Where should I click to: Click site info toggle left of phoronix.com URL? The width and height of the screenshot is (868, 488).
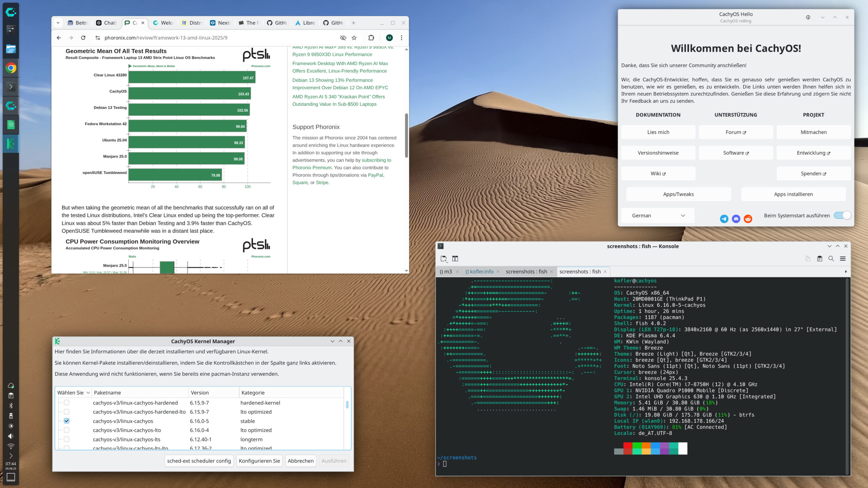pos(98,38)
